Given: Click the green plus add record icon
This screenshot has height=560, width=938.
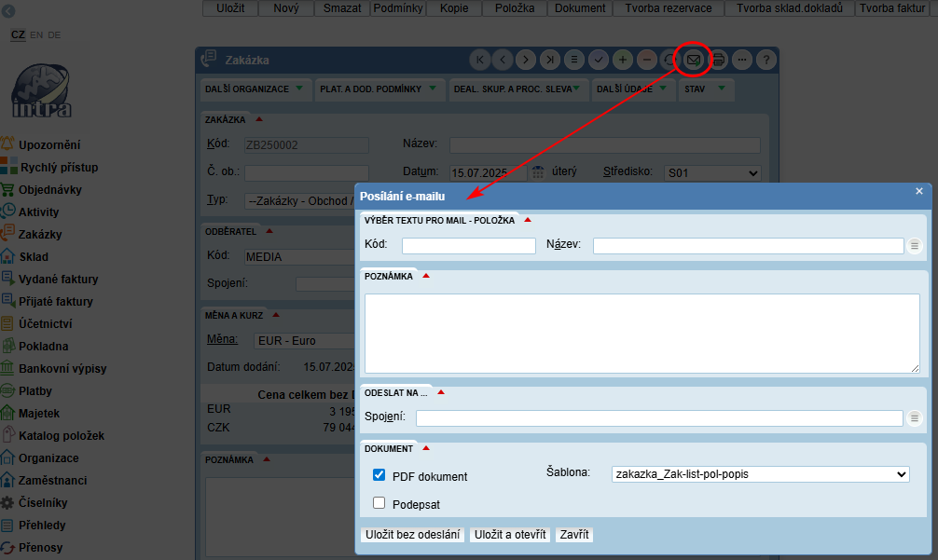Looking at the screenshot, I should [623, 60].
